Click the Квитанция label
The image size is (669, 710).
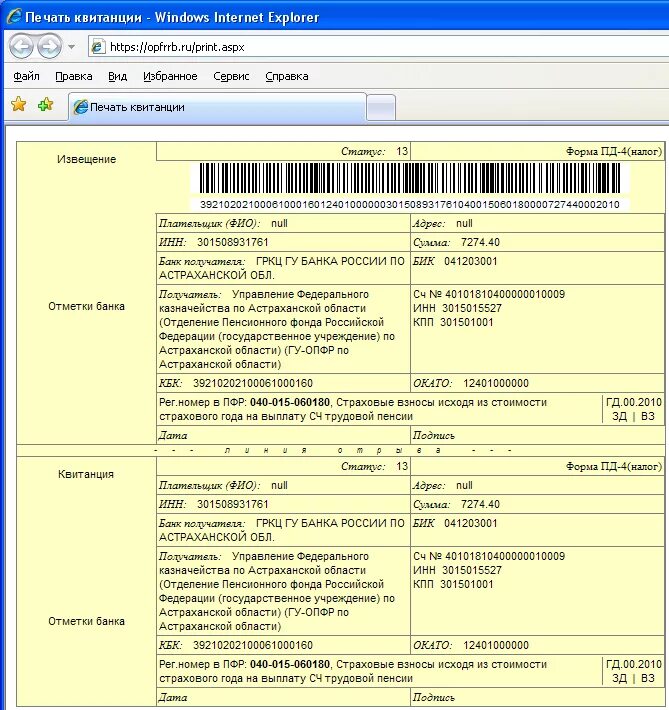(x=86, y=474)
